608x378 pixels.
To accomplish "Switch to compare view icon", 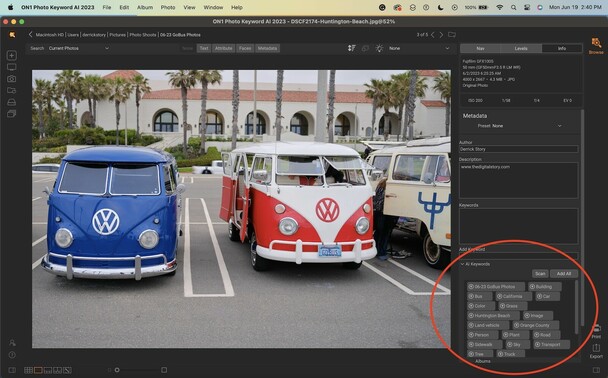I will 57,370.
